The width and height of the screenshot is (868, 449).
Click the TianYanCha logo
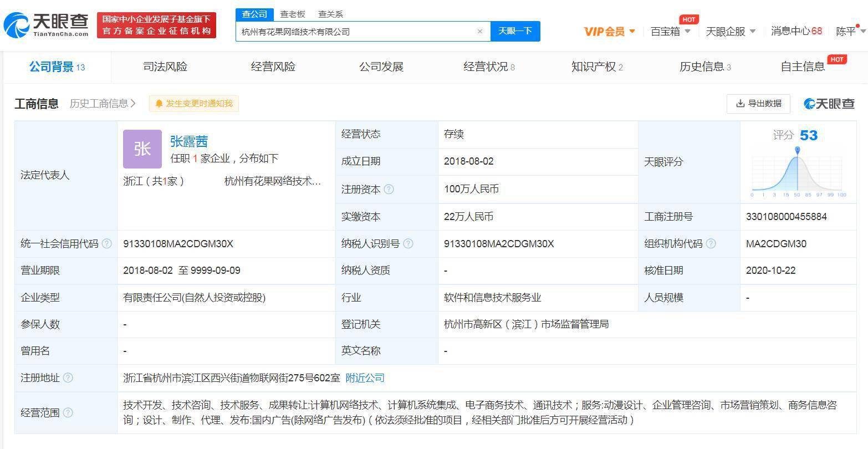tap(46, 25)
